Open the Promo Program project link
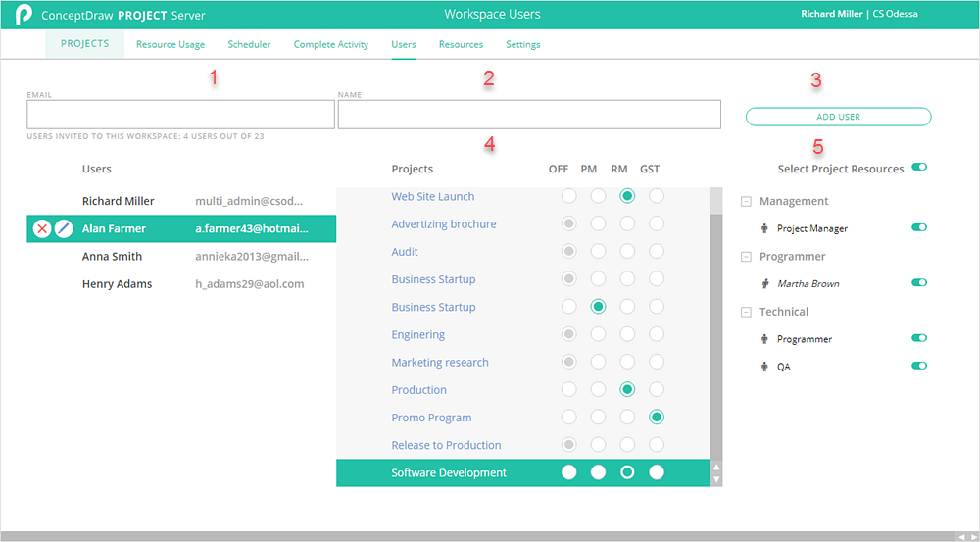980x542 pixels. tap(432, 417)
